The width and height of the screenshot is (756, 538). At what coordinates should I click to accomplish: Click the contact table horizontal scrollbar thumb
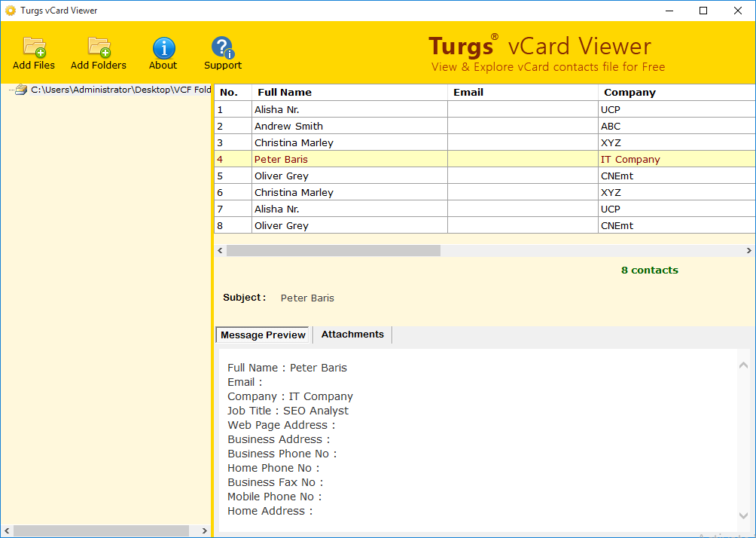pos(333,250)
